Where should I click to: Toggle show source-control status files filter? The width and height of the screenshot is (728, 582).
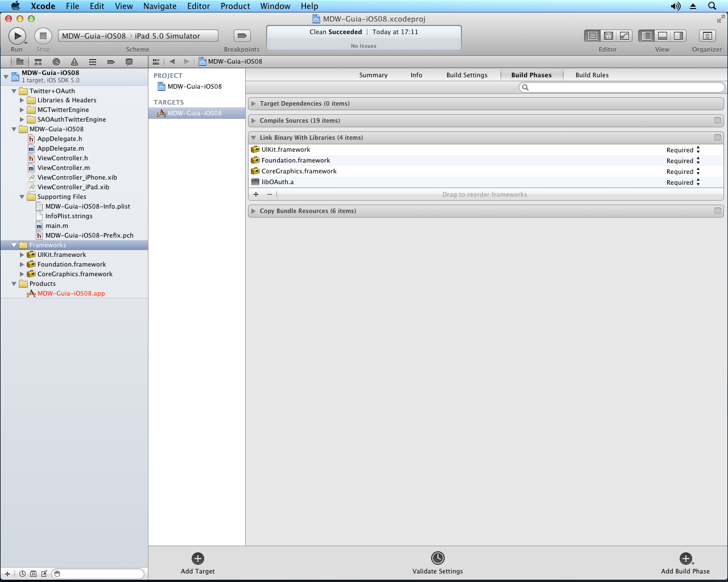pos(33,574)
